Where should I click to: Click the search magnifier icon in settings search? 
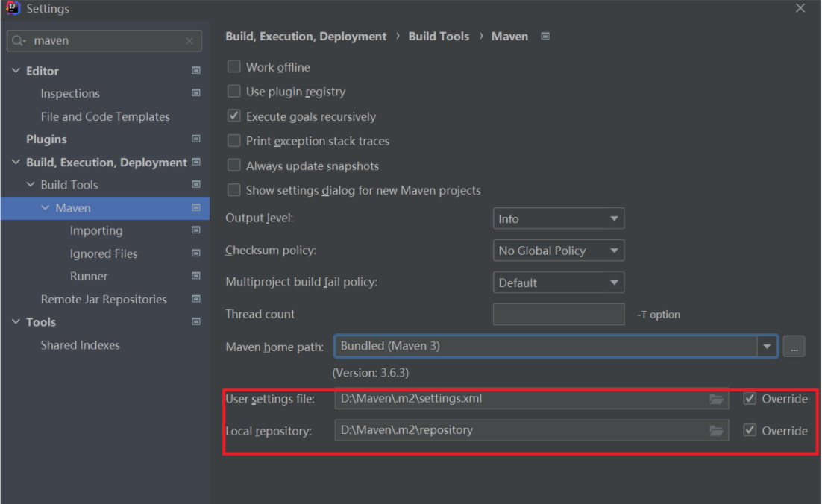pyautogui.click(x=19, y=41)
